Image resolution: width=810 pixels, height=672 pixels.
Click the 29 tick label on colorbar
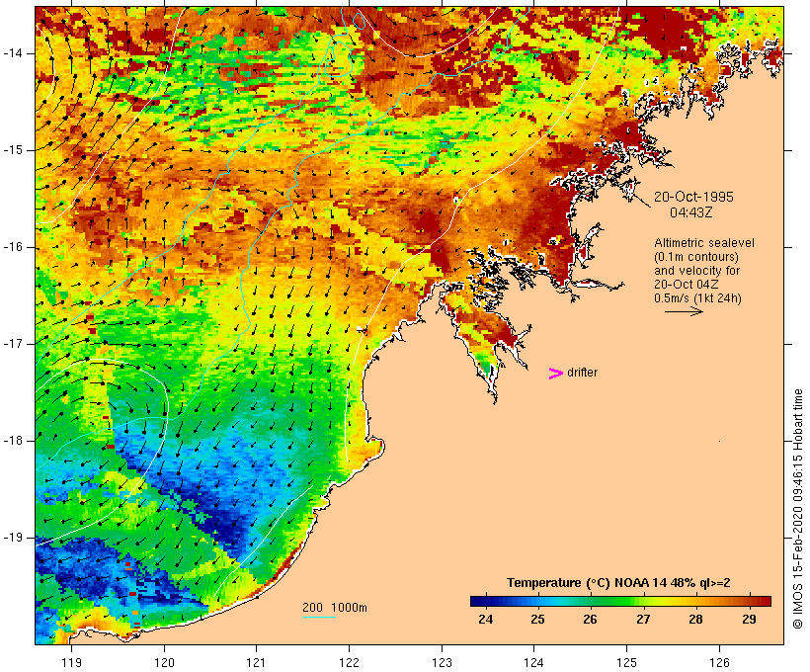[749, 620]
